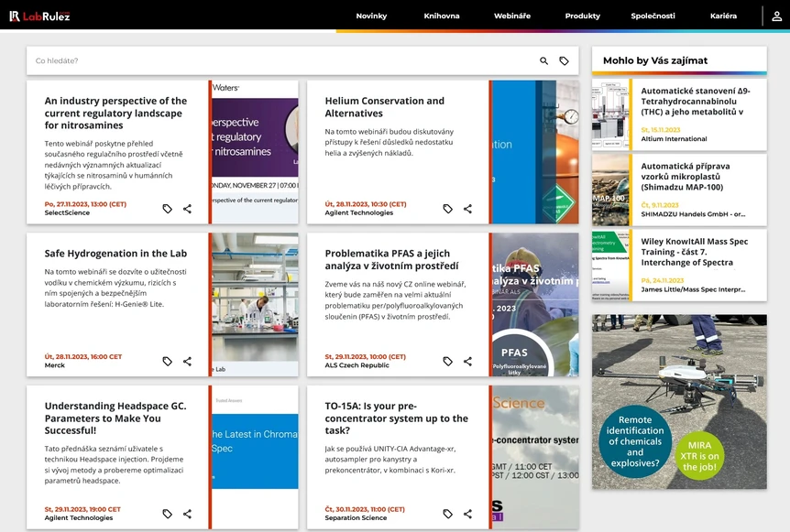Click the LabRulez logo
Viewport: 790px width, 532px height.
(39, 16)
